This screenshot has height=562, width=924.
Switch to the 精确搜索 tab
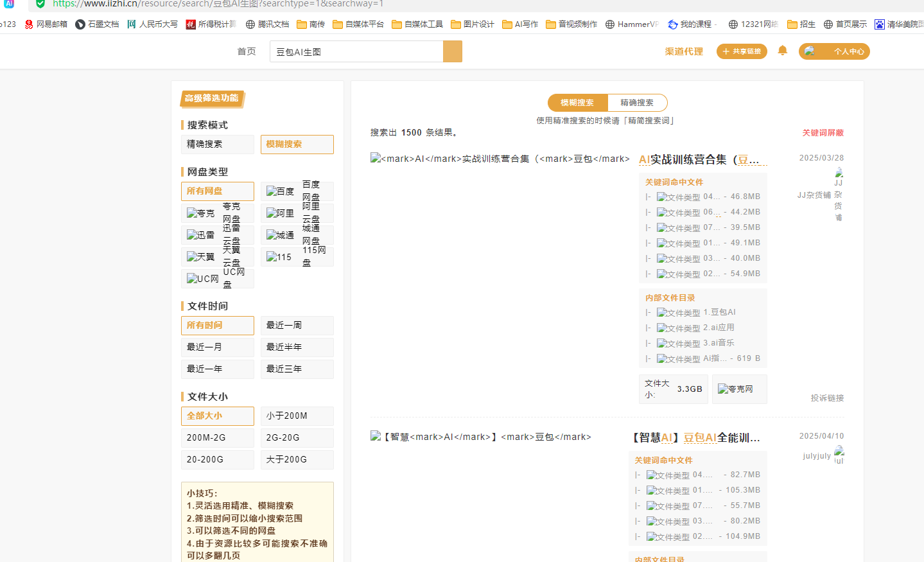(637, 103)
